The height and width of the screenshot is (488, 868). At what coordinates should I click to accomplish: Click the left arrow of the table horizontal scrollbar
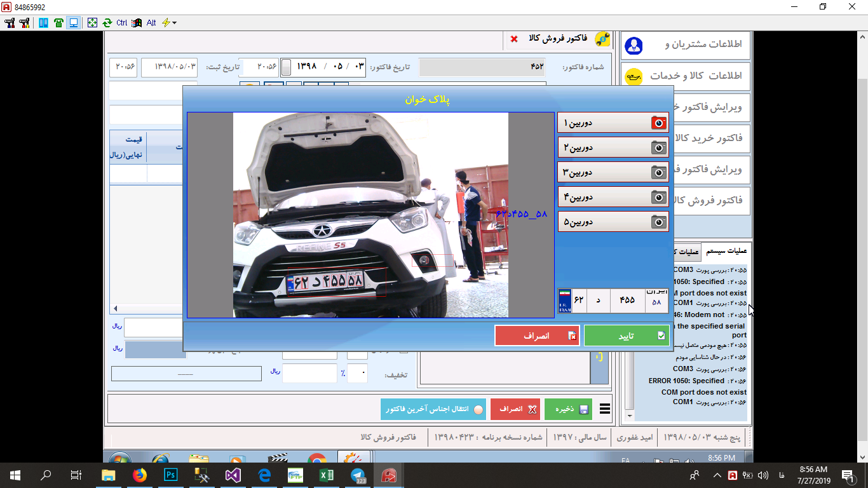pos(115,309)
